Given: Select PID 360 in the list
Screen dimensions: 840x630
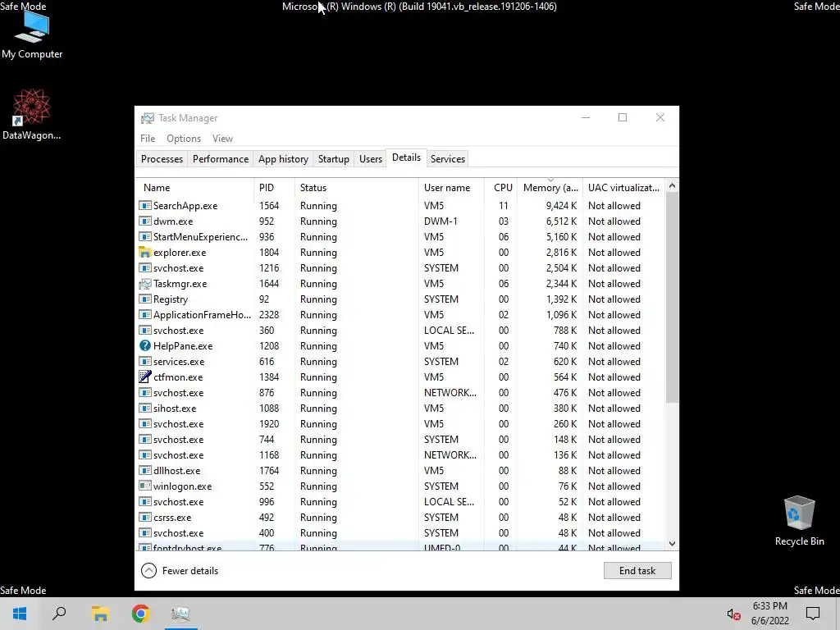Looking at the screenshot, I should (267, 331).
